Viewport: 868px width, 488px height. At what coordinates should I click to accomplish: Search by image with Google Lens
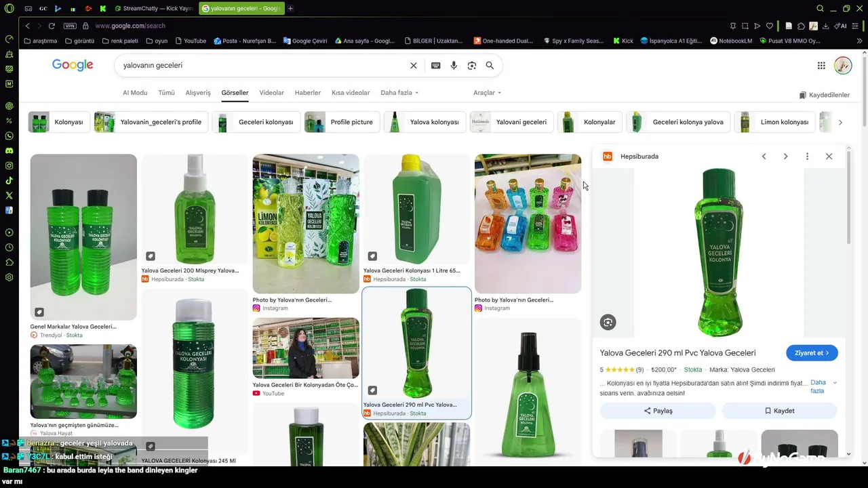[x=472, y=66]
